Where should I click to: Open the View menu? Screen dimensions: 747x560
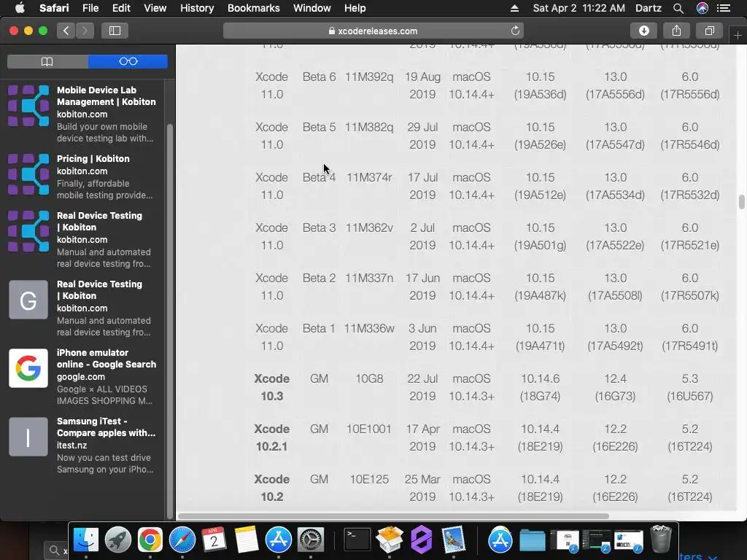(x=155, y=8)
